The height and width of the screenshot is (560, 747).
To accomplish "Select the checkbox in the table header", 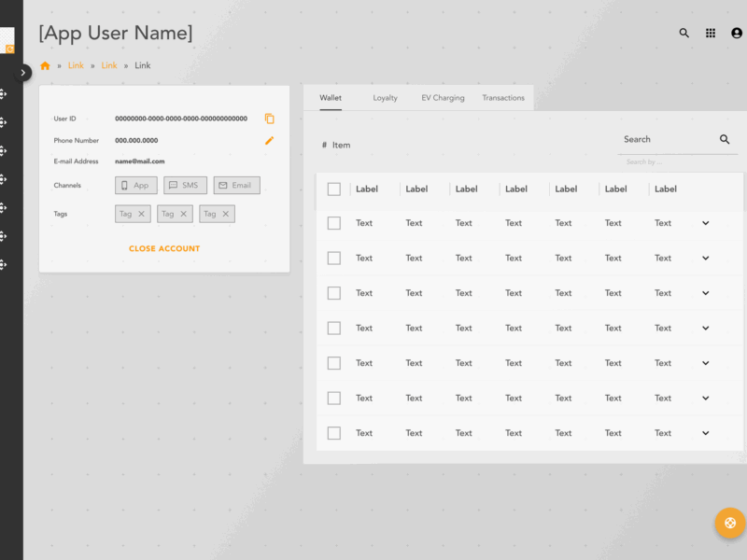I will (x=333, y=189).
